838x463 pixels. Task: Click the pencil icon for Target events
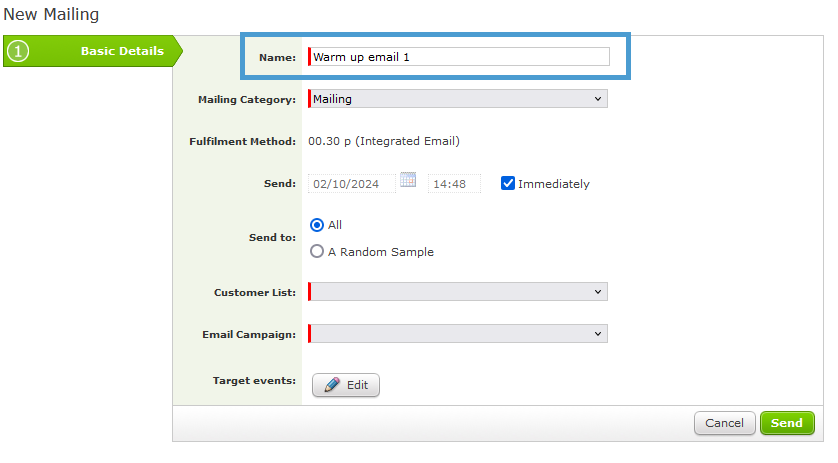click(x=331, y=385)
